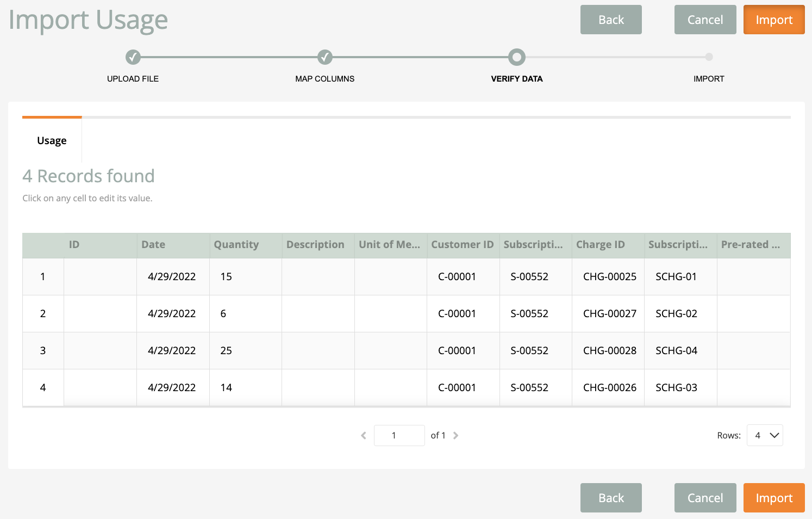Image resolution: width=812 pixels, height=519 pixels.
Task: Click the empty Description cell in row 1
Action: 318,276
